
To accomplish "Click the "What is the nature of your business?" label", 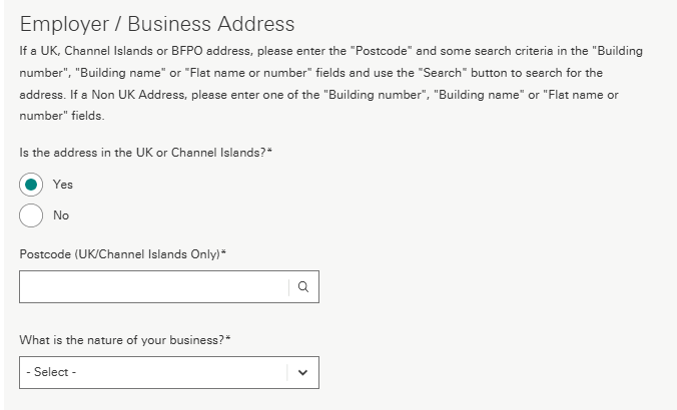I will (121, 340).
